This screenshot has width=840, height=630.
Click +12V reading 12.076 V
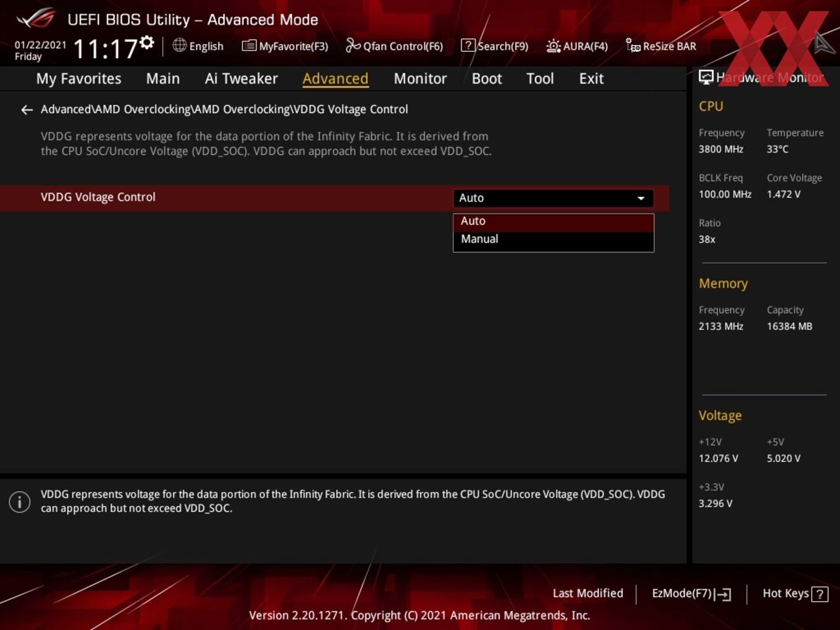pyautogui.click(x=718, y=459)
